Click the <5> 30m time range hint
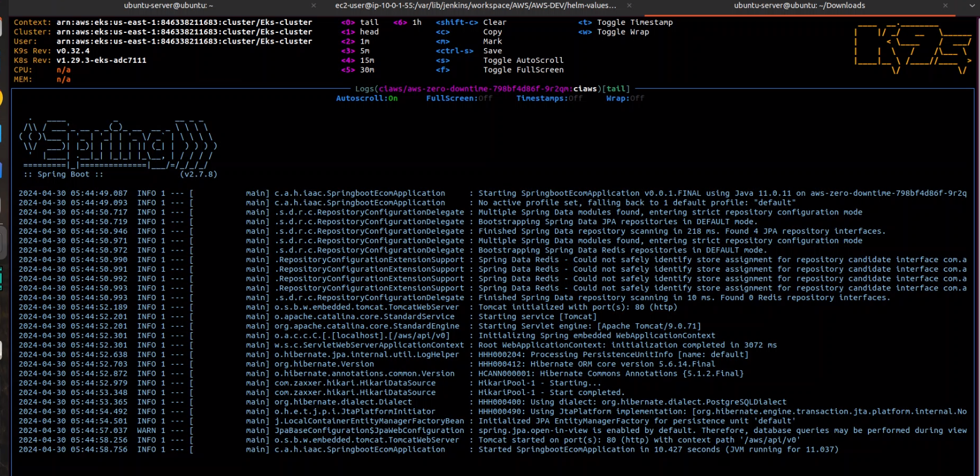980x476 pixels. (358, 70)
